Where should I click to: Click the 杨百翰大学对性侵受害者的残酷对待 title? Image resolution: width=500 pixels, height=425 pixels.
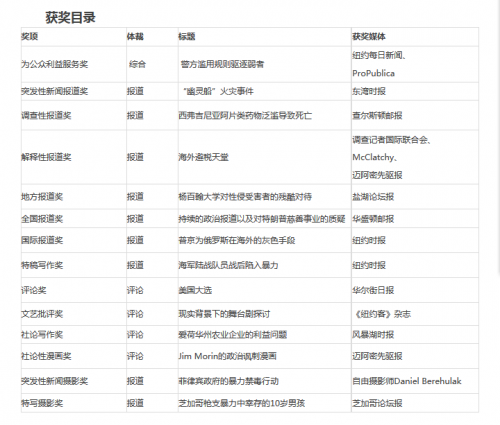click(x=245, y=197)
